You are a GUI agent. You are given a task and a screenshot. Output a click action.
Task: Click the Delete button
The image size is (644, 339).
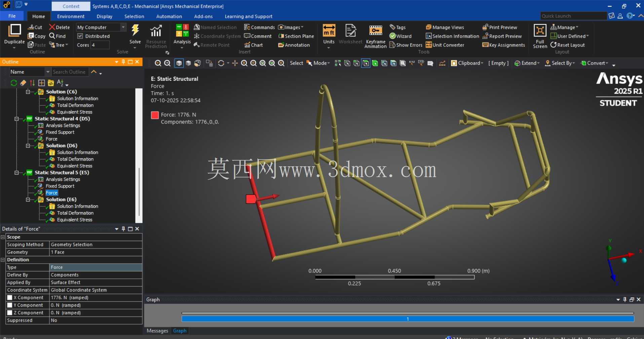tap(59, 27)
